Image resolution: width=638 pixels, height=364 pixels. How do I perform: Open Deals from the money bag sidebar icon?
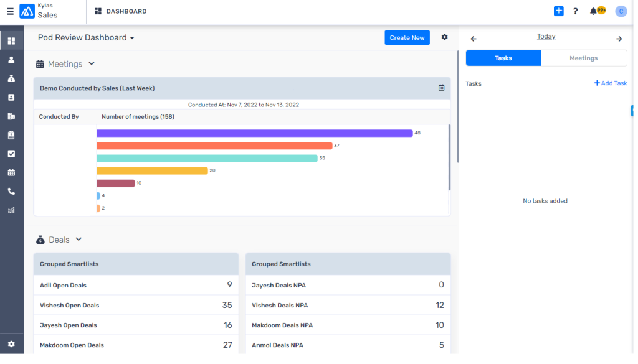(11, 79)
